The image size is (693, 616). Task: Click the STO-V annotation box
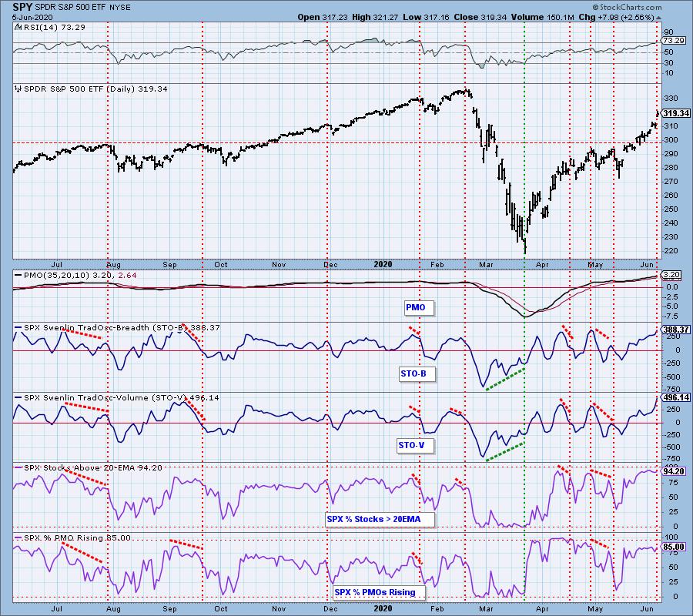(x=414, y=445)
